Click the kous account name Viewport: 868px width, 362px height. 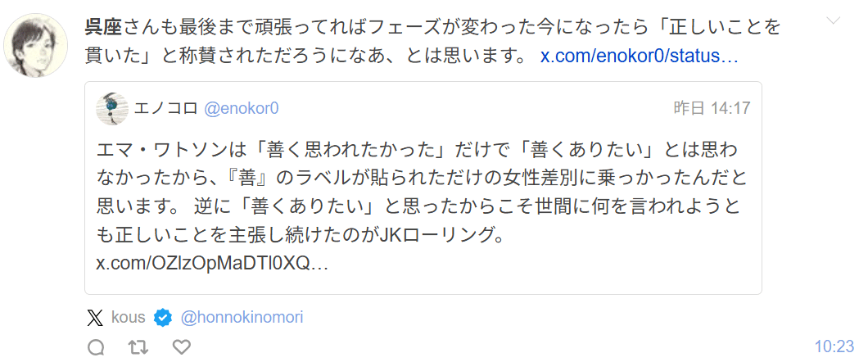tap(128, 317)
